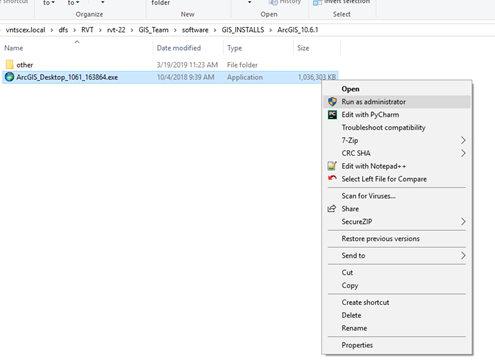This screenshot has height=363, width=495.
Task: Navigate to rvt-22 in address bar
Action: 116,30
